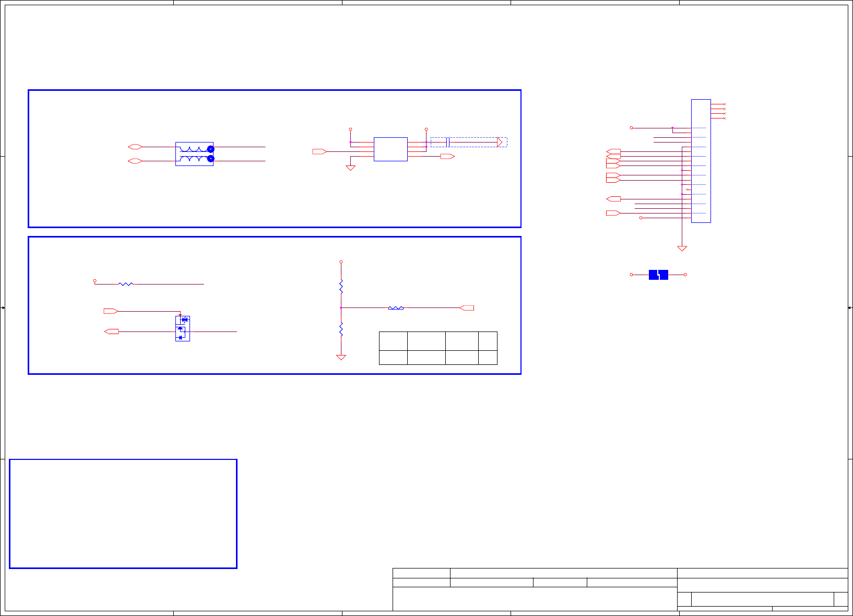Viewport: 853px width, 616px height.
Task: Click the small eight-cell table near the divider
Action: pyautogui.click(x=438, y=348)
